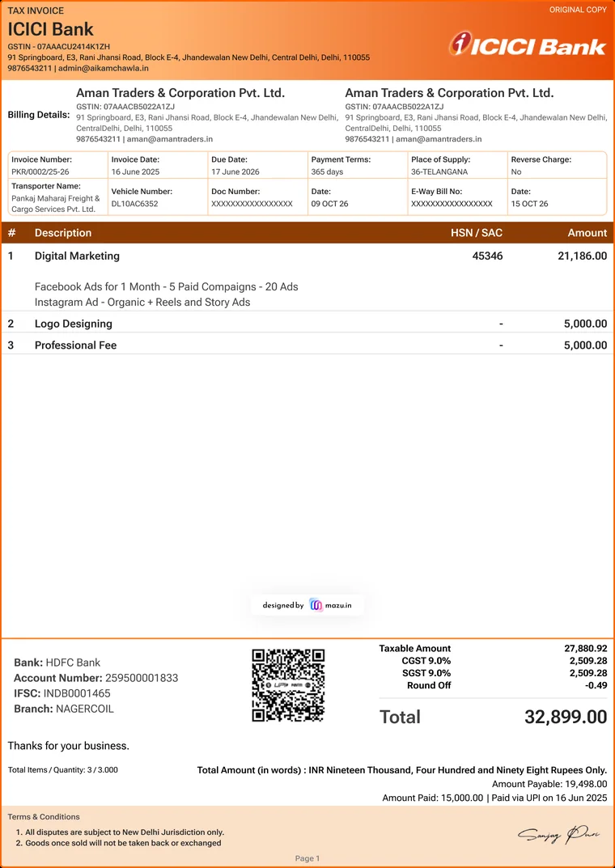
Task: Click Total Items / Quantity text
Action: coord(62,769)
